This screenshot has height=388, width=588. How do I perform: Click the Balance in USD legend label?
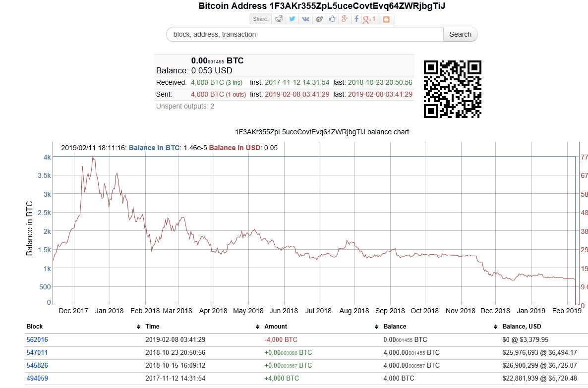point(235,148)
